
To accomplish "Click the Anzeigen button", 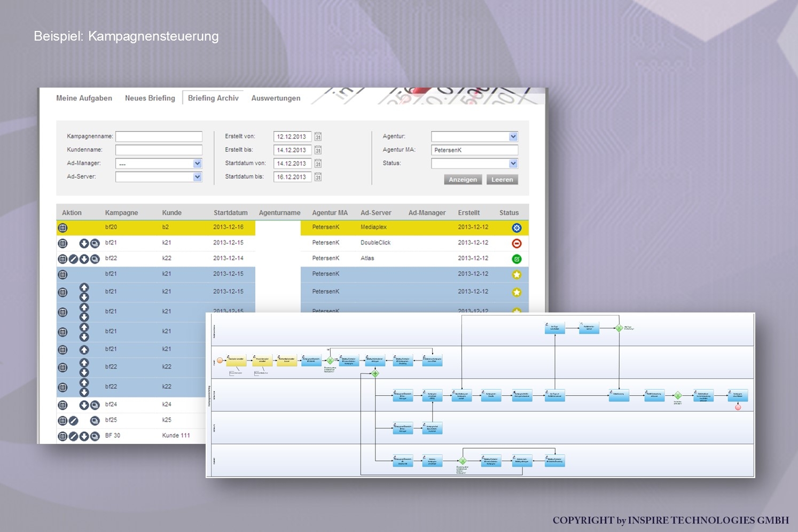I will 463,179.
